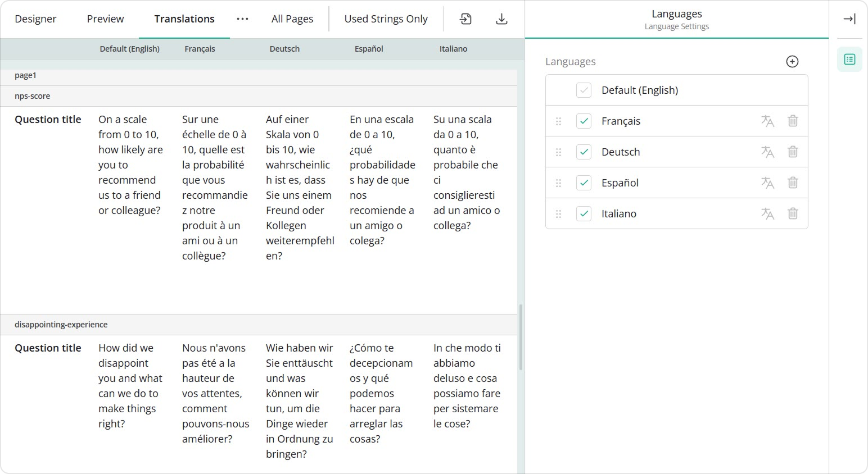Click the download translations icon

501,19
